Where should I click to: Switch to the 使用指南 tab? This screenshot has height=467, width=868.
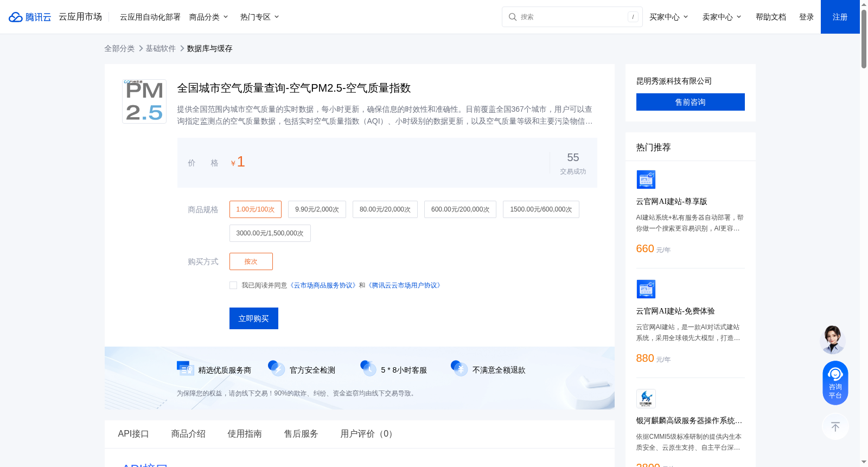click(x=245, y=434)
